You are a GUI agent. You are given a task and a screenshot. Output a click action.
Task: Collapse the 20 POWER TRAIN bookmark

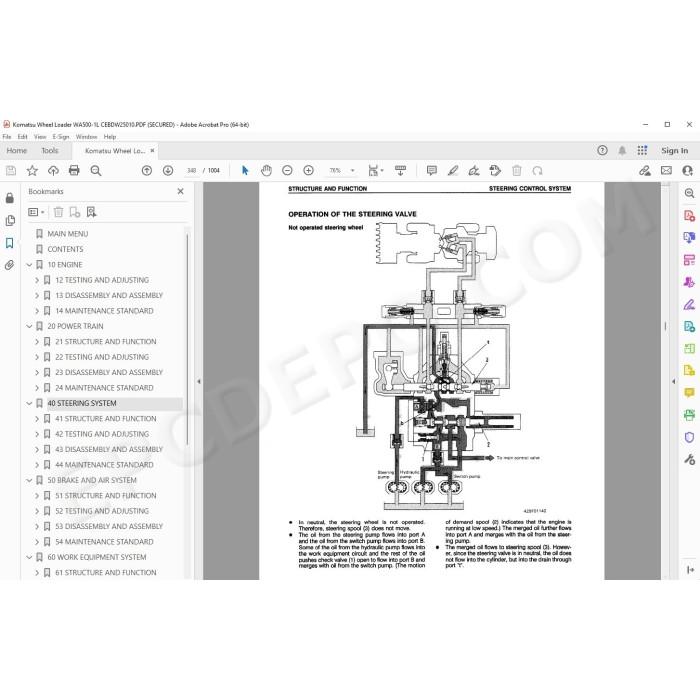coord(29,326)
